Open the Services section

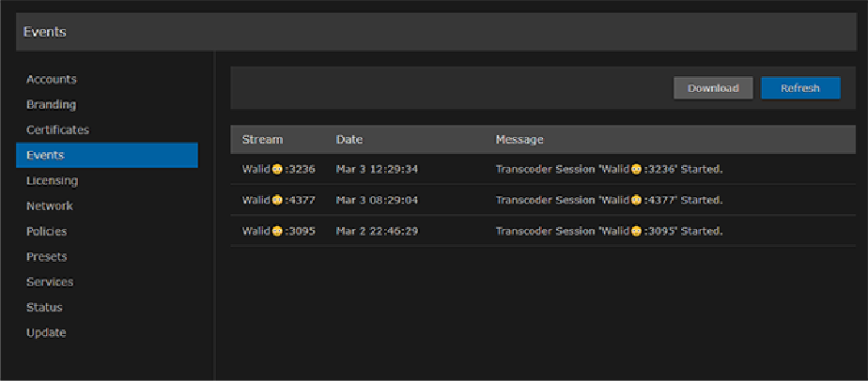click(x=50, y=282)
